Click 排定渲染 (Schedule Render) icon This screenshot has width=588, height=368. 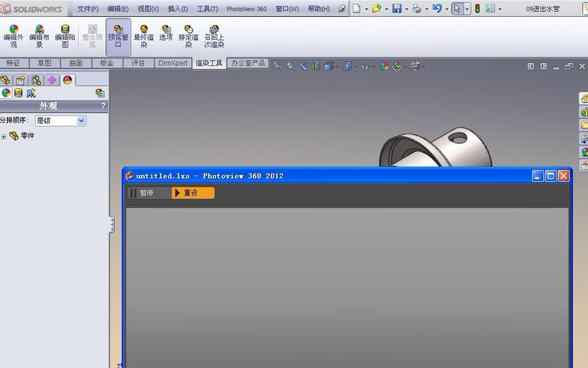tap(188, 36)
